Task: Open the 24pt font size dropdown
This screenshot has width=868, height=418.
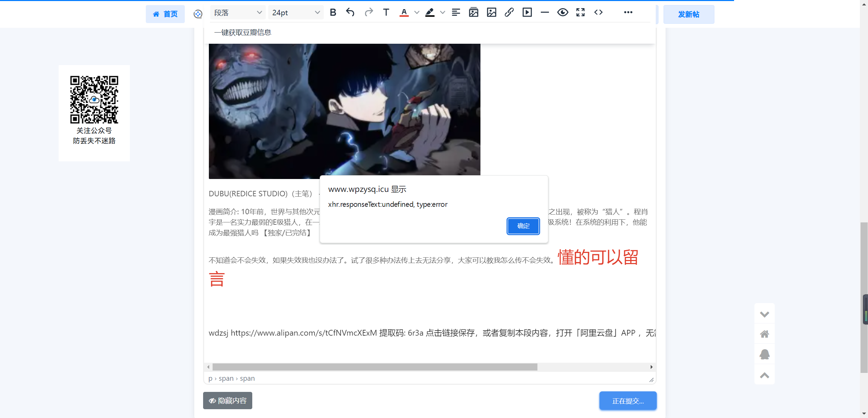Action: coord(296,13)
